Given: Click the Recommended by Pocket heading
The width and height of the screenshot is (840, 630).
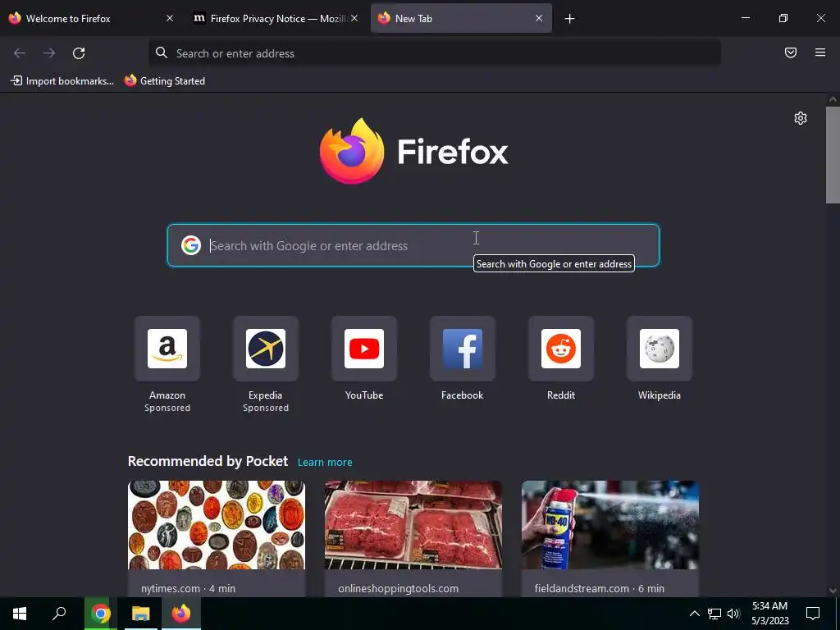Looking at the screenshot, I should (x=208, y=461).
